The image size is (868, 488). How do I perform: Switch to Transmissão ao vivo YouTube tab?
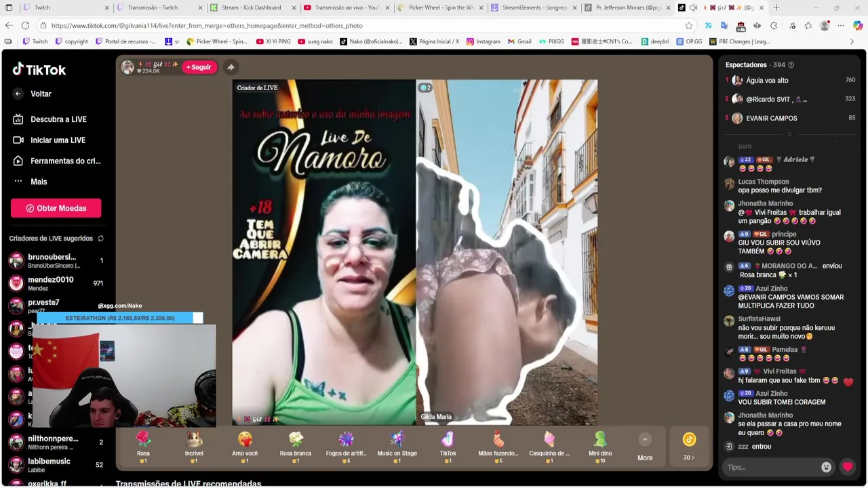pyautogui.click(x=347, y=7)
